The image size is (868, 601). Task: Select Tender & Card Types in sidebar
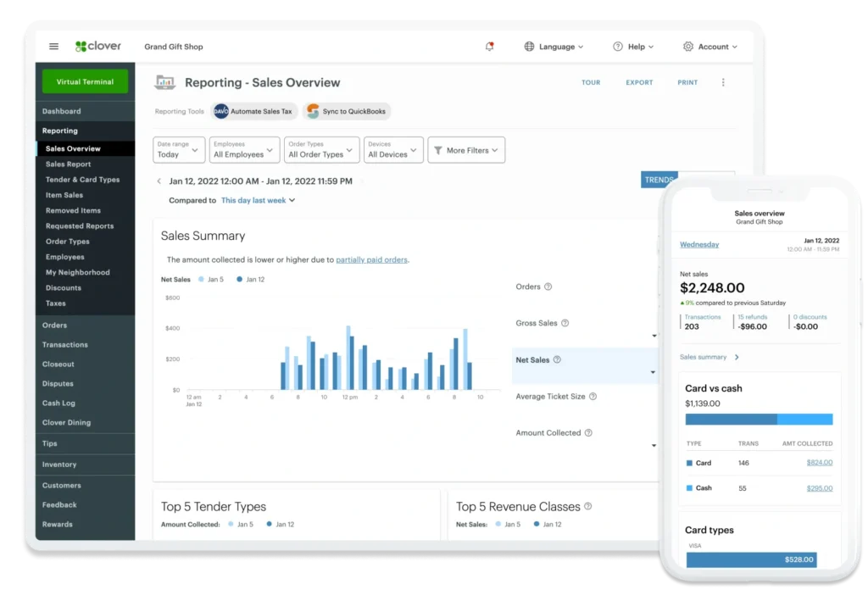[x=82, y=180]
